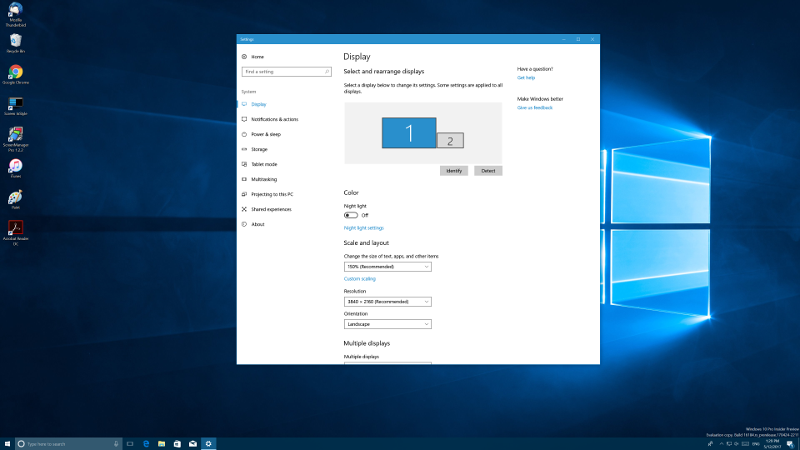Click the pen workspace tray icon
The height and width of the screenshot is (450, 800).
(x=710, y=444)
